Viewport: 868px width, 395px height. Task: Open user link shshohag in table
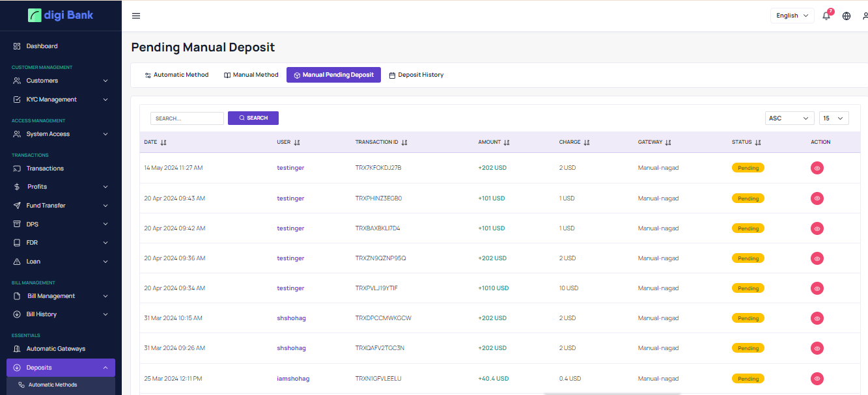point(291,318)
